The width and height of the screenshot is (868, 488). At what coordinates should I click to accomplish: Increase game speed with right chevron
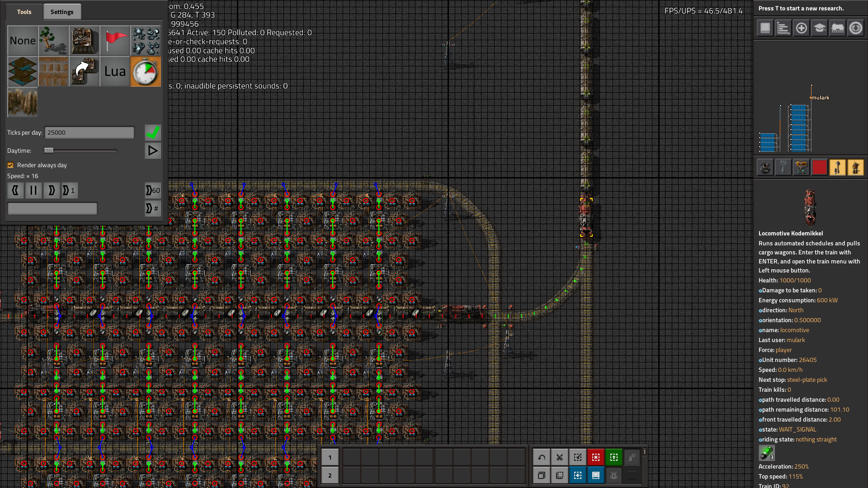pos(52,190)
